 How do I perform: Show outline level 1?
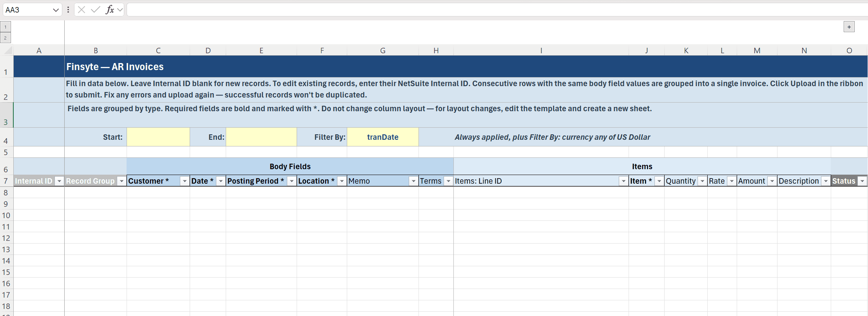pyautogui.click(x=5, y=27)
